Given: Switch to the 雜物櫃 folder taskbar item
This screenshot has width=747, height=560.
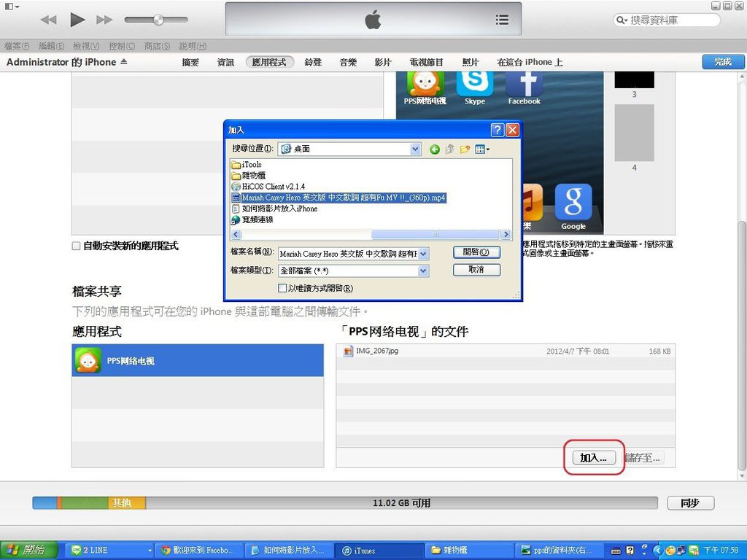Looking at the screenshot, I should 469,550.
